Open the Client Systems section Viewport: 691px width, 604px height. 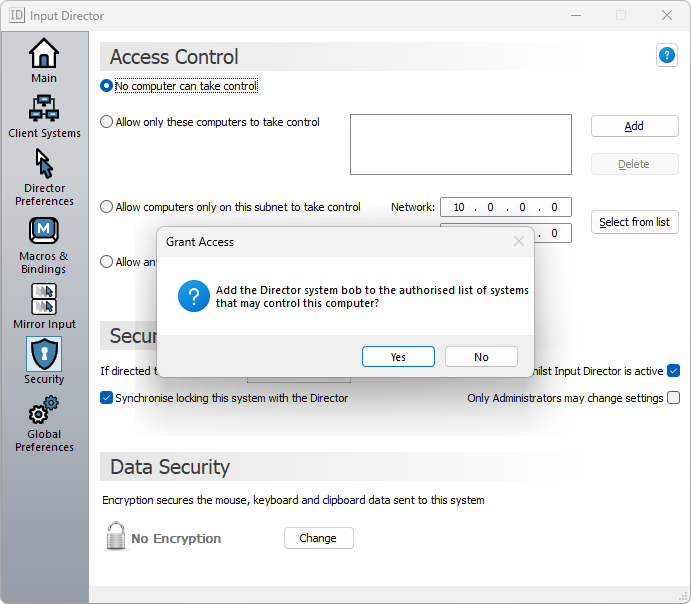click(44, 116)
